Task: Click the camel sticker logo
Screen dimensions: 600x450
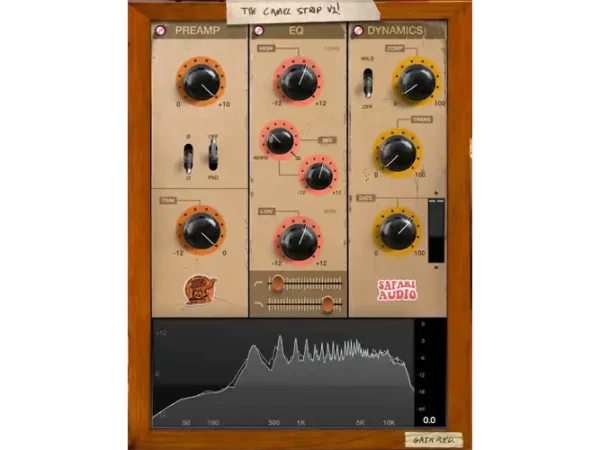Action: pyautogui.click(x=200, y=290)
